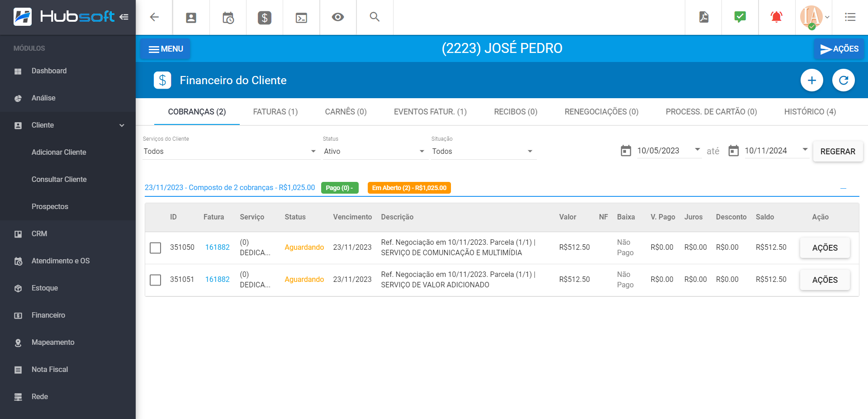Image resolution: width=868 pixels, height=419 pixels.
Task: Switch to the RECIBOS (0) tab
Action: (516, 112)
